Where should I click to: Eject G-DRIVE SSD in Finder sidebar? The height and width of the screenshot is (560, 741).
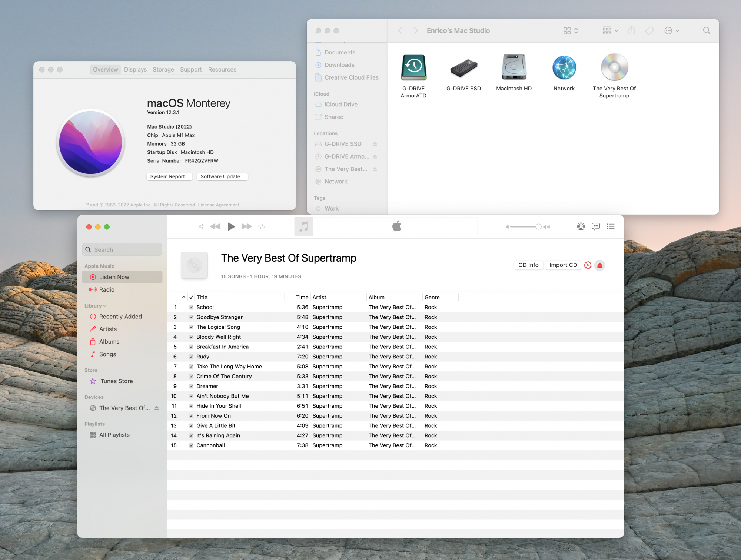[x=375, y=144]
